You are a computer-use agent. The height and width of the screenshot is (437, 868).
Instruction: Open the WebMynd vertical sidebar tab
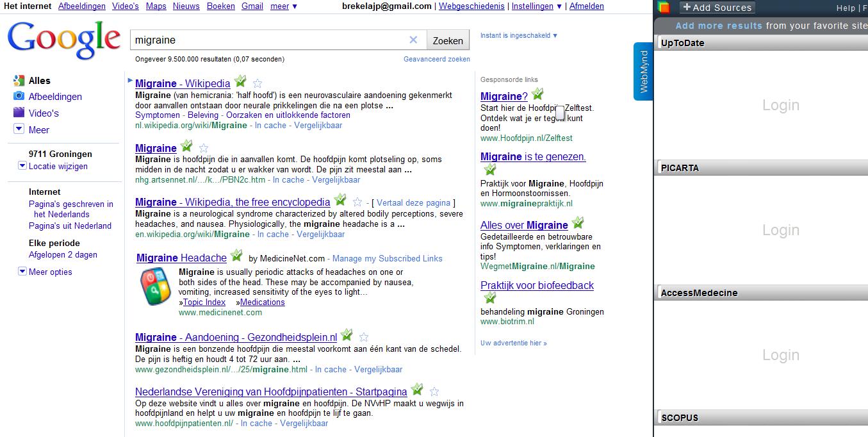[x=643, y=70]
